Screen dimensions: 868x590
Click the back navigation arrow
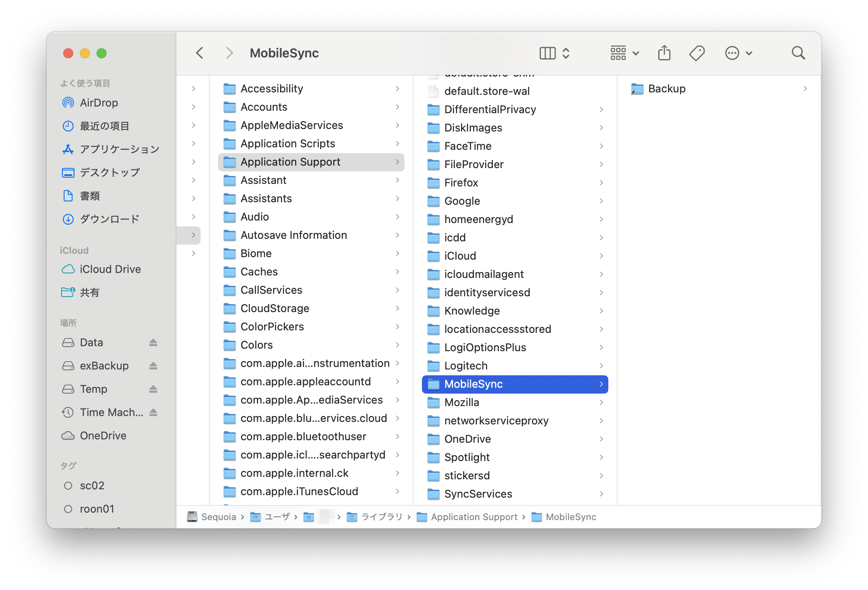point(200,53)
